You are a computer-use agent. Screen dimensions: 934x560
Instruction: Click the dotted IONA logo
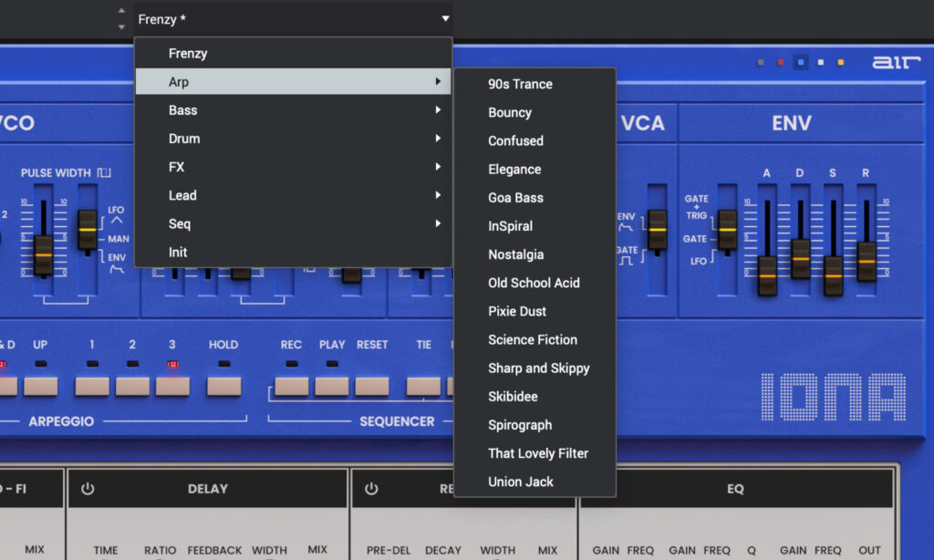833,397
